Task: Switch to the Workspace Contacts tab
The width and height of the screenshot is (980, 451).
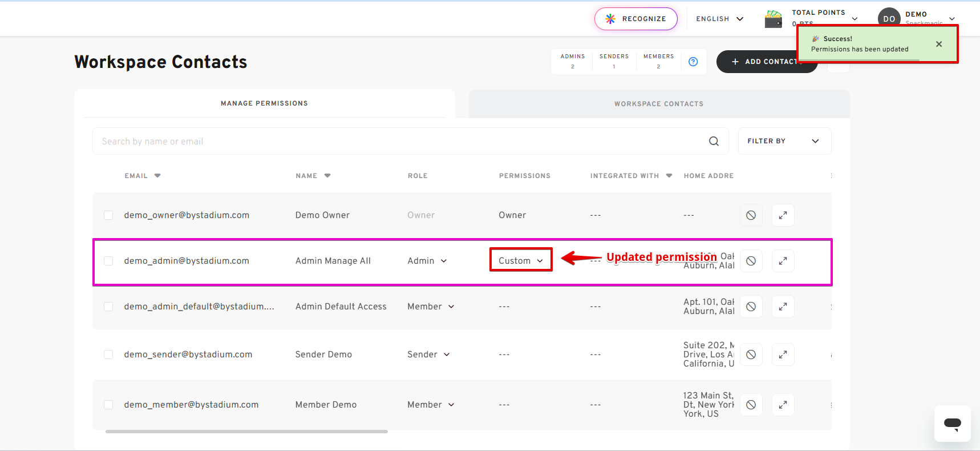Action: [x=658, y=104]
